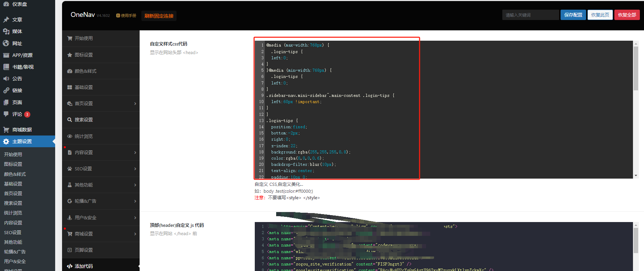Viewport: 644px width, 271px height.
Task: Click the Google icon beside 轮播&广告
Action: [70, 201]
